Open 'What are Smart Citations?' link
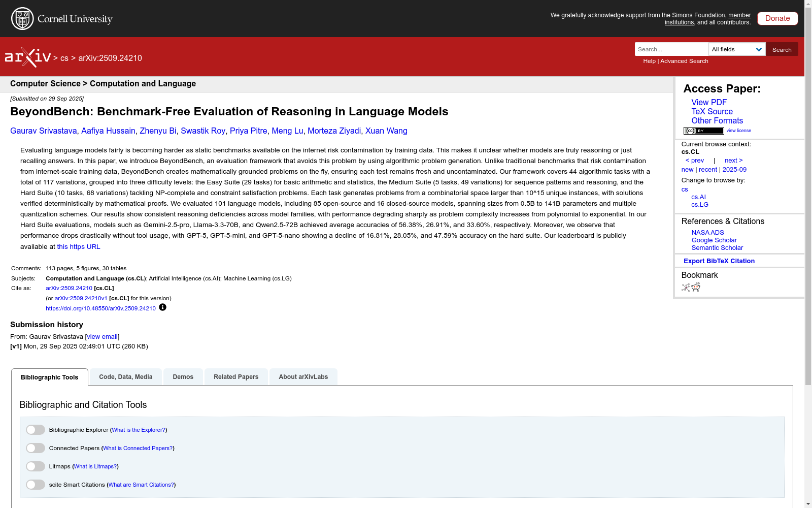 [141, 485]
